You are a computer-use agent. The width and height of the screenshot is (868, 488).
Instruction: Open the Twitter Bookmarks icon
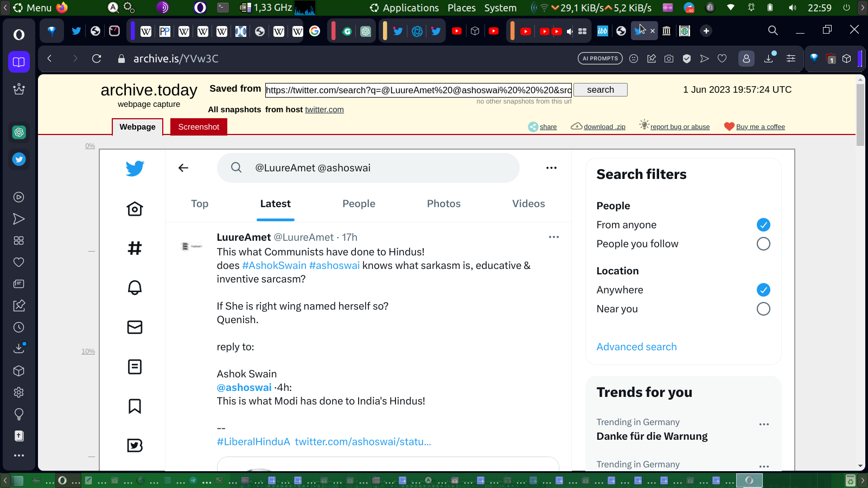[135, 406]
